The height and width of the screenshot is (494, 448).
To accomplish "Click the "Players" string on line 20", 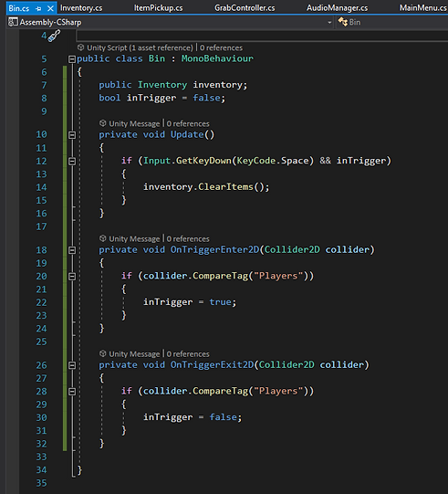I will 278,277.
